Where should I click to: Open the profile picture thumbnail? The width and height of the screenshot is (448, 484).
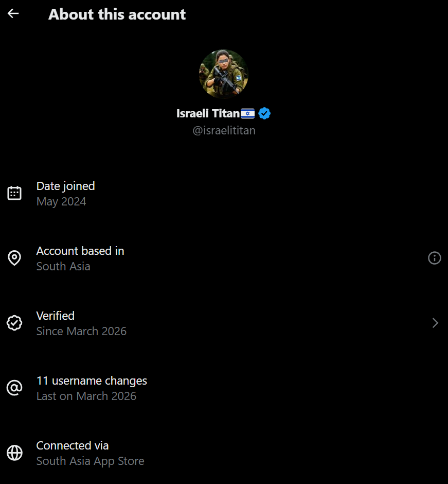pos(224,74)
